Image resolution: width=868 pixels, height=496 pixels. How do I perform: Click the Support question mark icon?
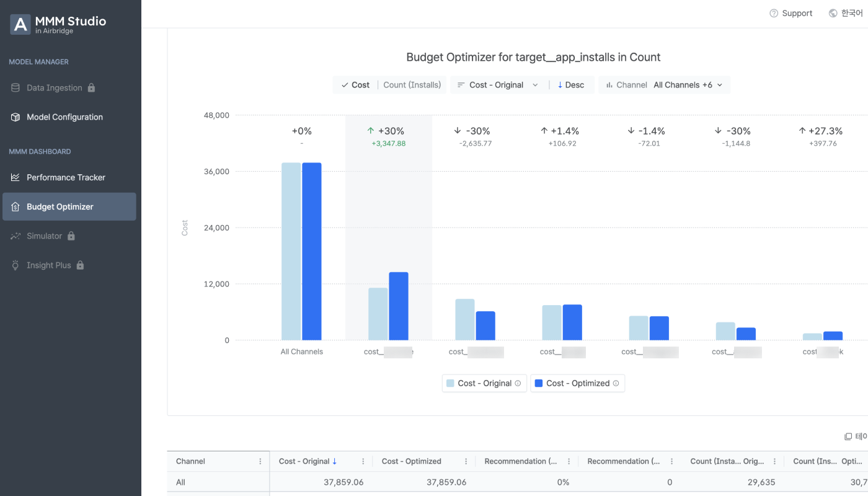coord(774,13)
